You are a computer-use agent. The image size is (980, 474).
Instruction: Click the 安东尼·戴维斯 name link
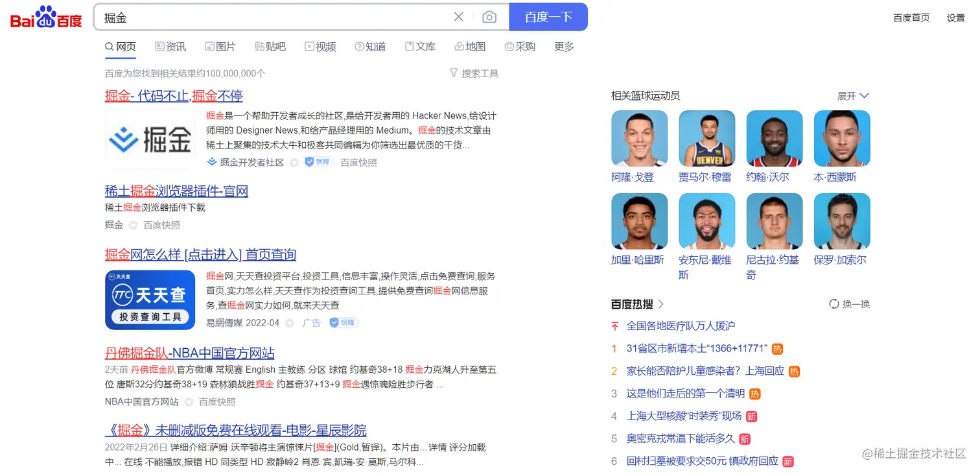click(x=705, y=267)
